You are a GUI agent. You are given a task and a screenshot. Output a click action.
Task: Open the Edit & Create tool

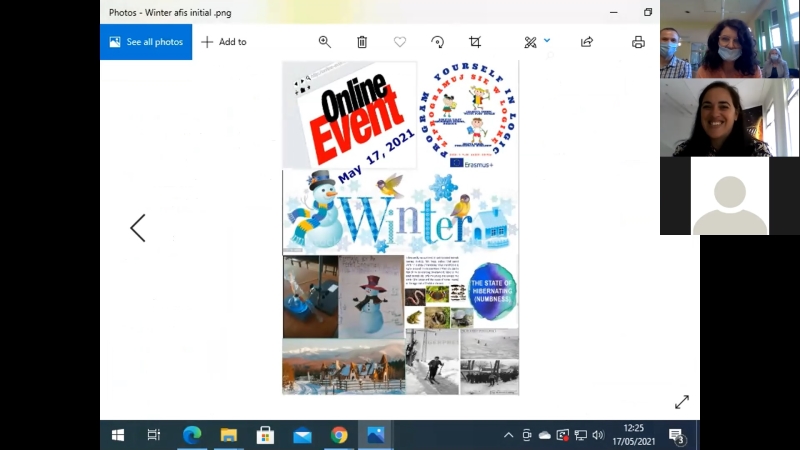pyautogui.click(x=530, y=42)
